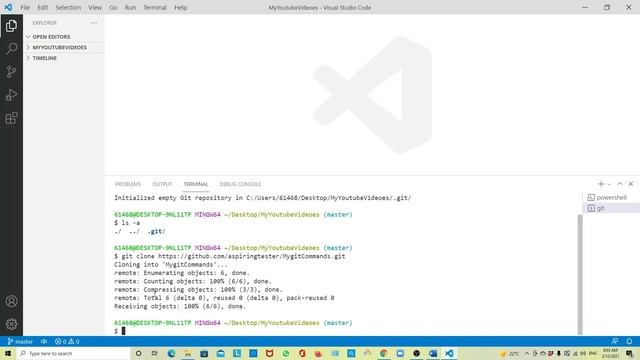The height and width of the screenshot is (360, 640).
Task: Switch to the DEBUG CONSOLE tab
Action: point(240,184)
